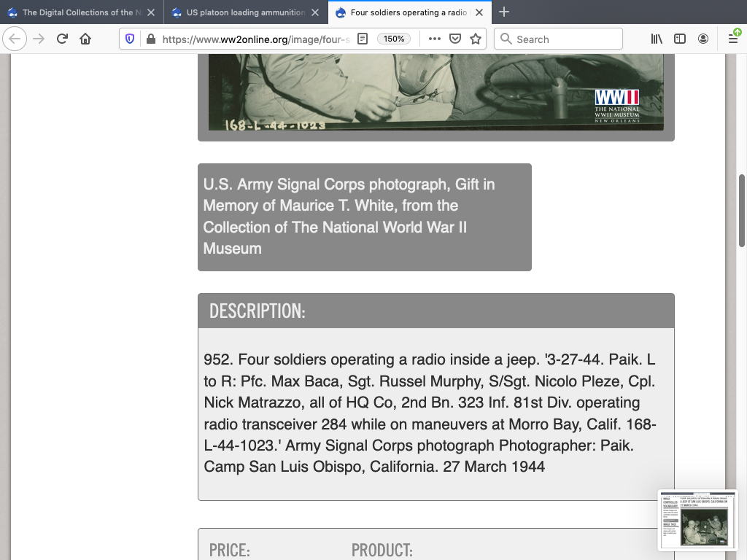Reset the 150% zoom level badge
This screenshot has height=560, width=747.
click(x=394, y=39)
